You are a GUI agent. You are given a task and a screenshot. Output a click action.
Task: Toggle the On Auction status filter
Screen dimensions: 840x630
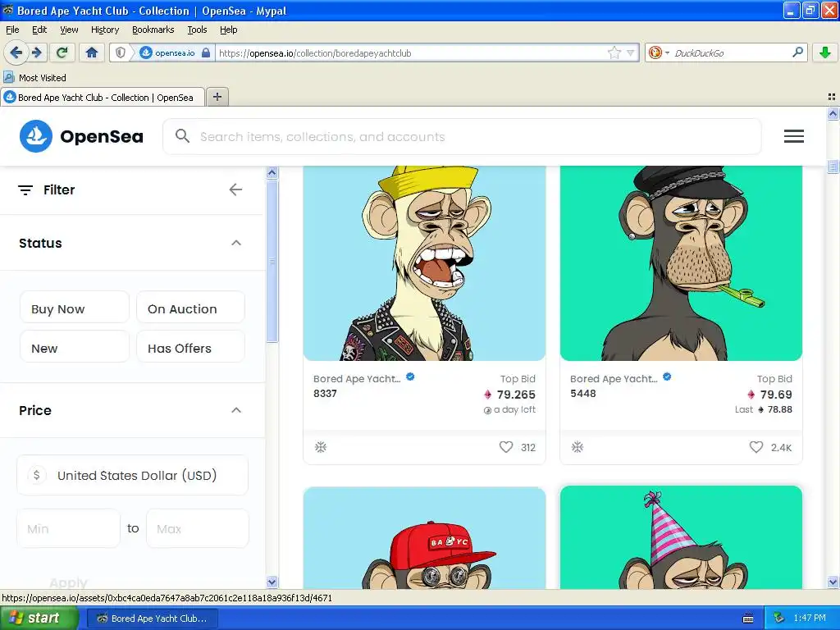190,308
